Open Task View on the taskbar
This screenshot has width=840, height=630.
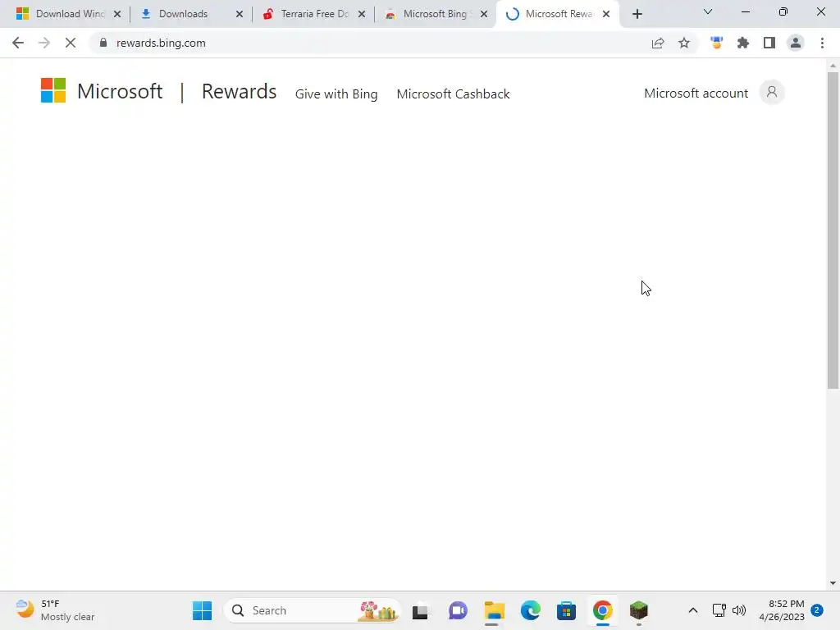coord(421,610)
